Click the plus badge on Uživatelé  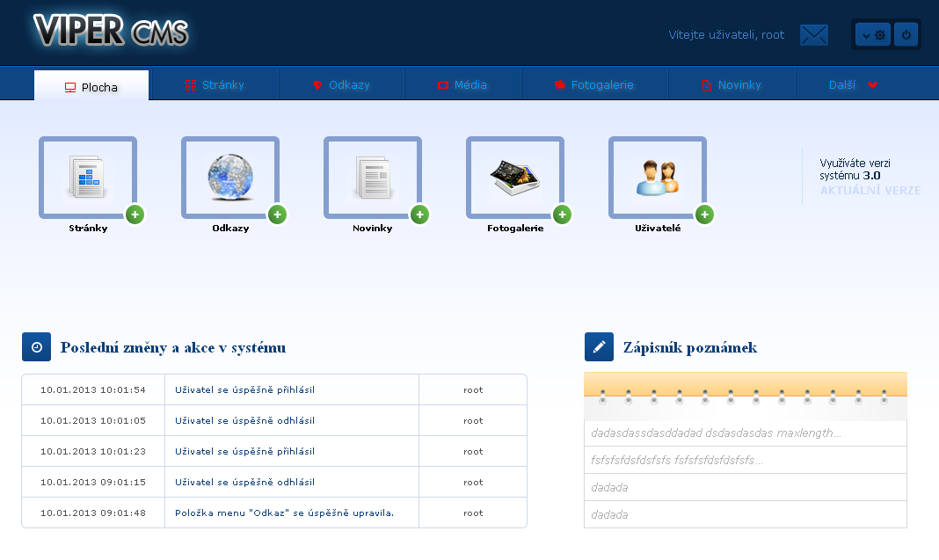704,215
